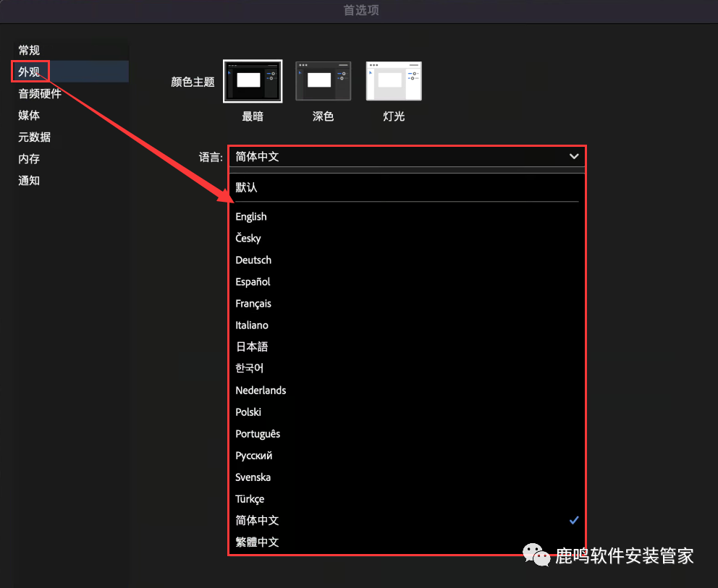Click the chevron on the 语言 dropdown

coord(573,156)
